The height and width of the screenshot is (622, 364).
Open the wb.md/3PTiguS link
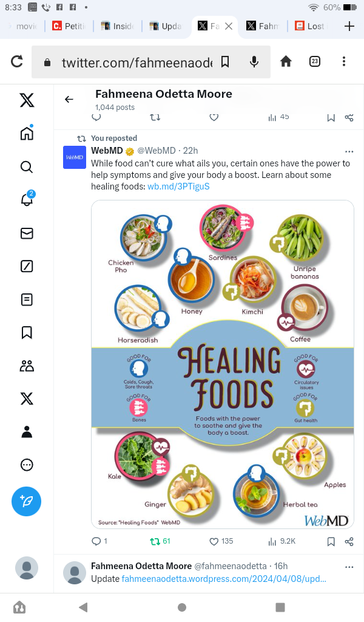coord(178,186)
